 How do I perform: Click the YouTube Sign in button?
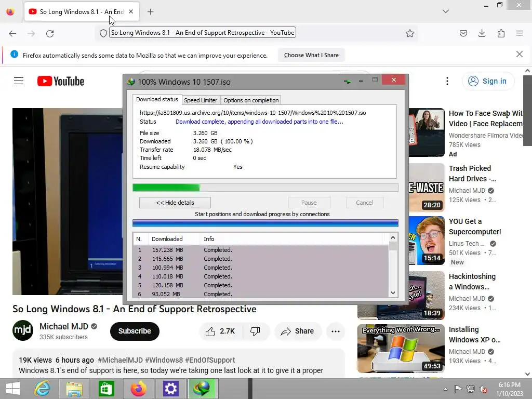(x=488, y=81)
